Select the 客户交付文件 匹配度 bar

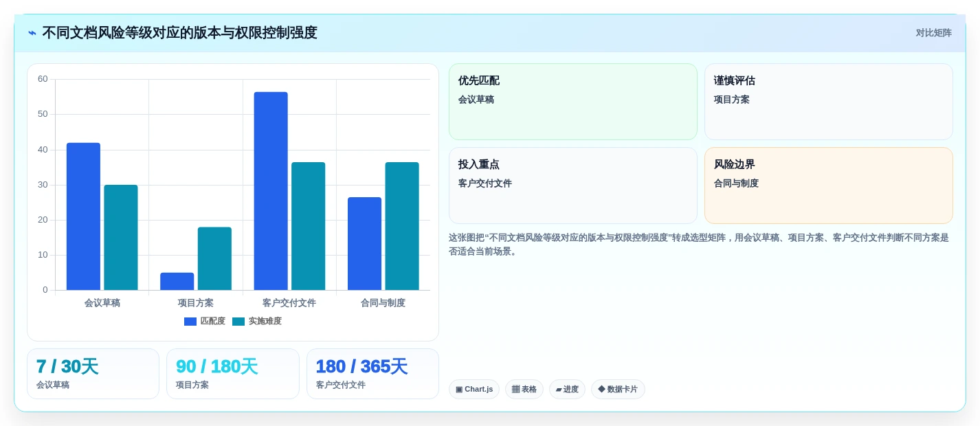coord(271,191)
